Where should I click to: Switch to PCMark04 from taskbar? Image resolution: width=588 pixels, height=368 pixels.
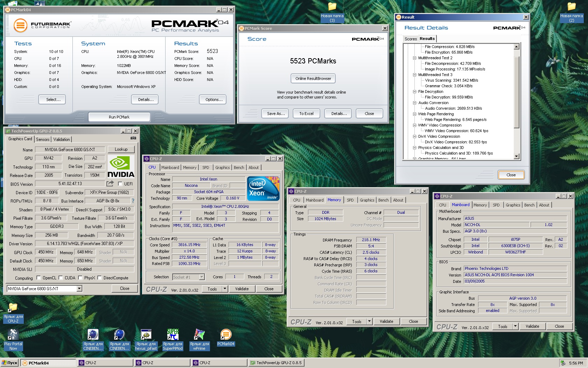tap(48, 363)
